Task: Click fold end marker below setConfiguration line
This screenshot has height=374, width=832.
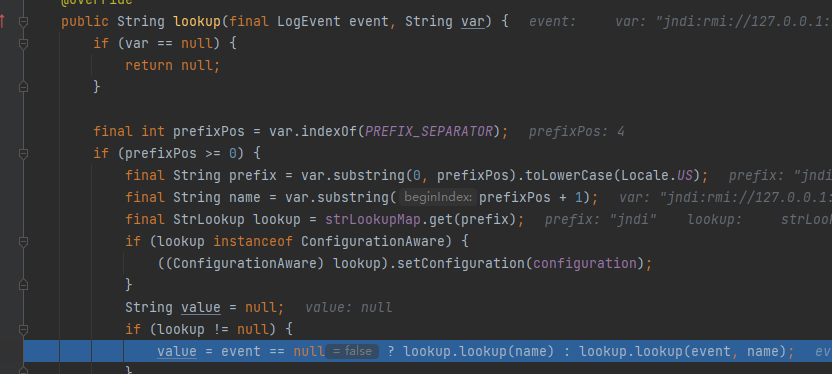Action: pos(23,285)
